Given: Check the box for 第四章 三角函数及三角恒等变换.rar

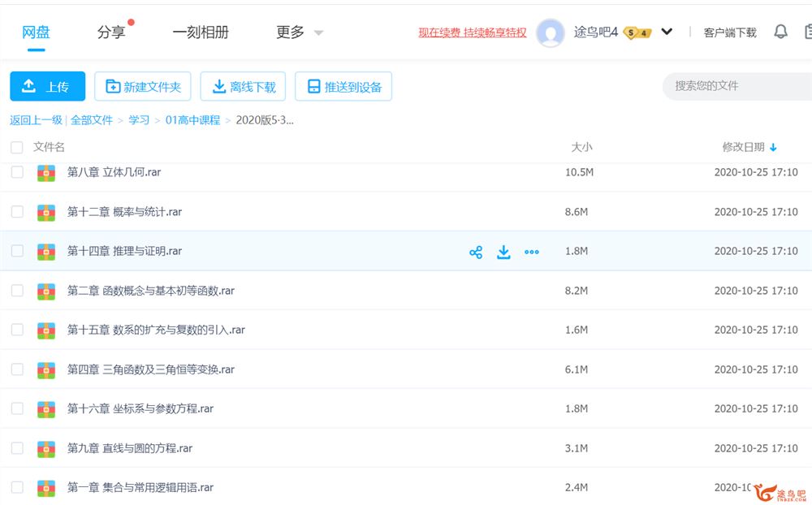Looking at the screenshot, I should coord(17,369).
